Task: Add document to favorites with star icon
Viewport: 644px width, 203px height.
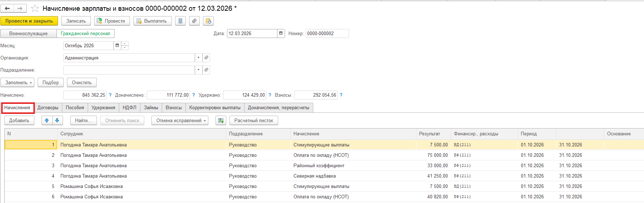Action: [x=35, y=8]
